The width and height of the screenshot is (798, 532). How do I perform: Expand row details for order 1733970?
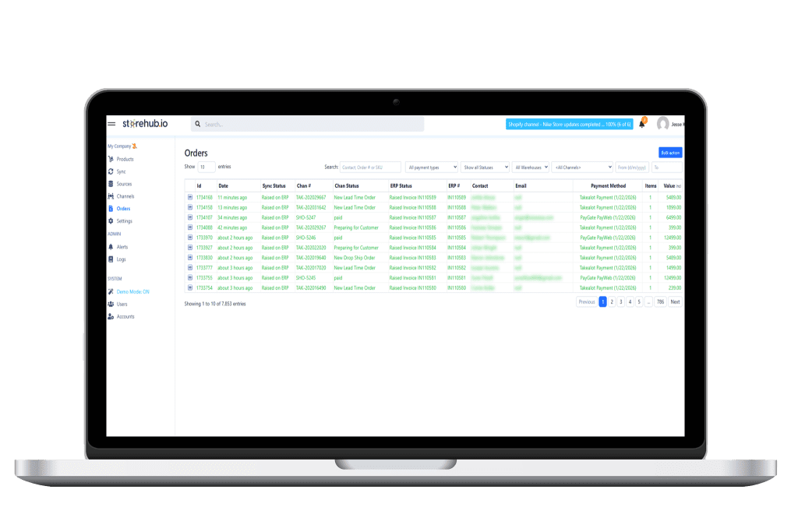tap(190, 238)
